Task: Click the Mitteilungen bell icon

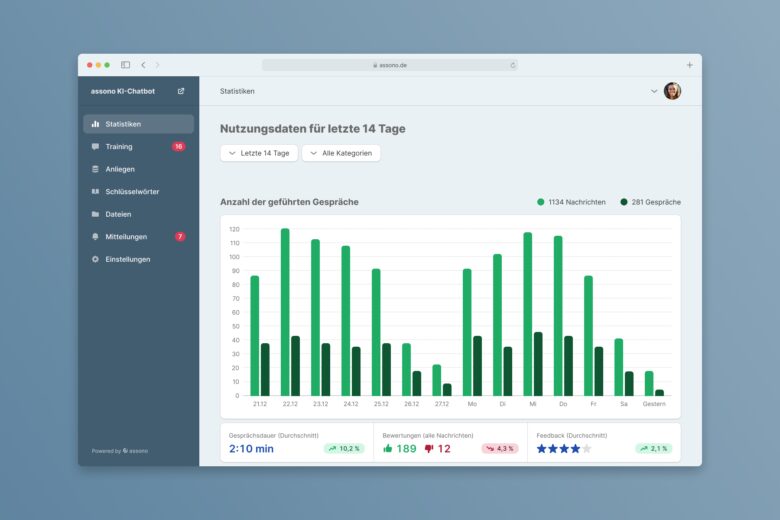Action: point(95,237)
